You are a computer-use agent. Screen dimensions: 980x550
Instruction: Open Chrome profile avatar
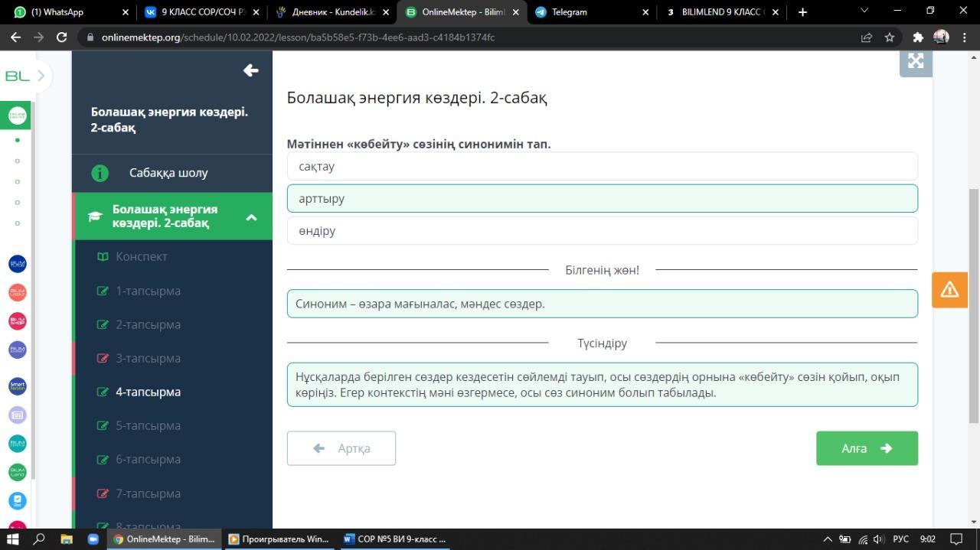click(941, 37)
